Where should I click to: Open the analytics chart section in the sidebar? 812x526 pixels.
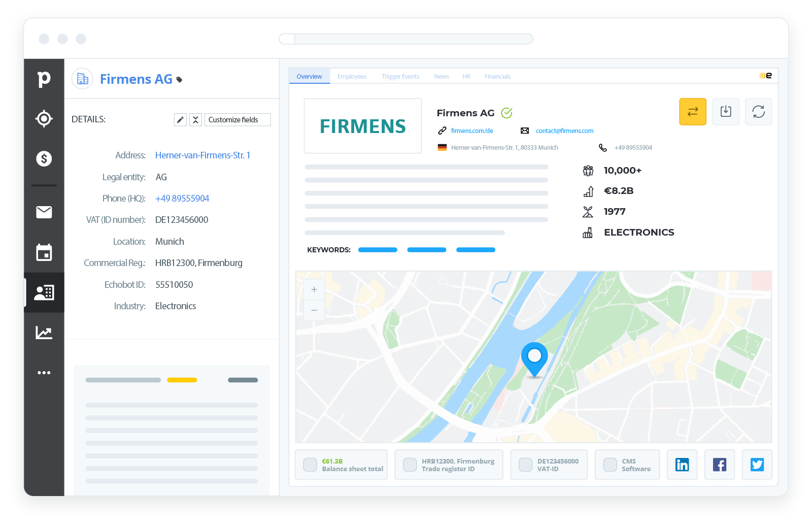tap(44, 333)
